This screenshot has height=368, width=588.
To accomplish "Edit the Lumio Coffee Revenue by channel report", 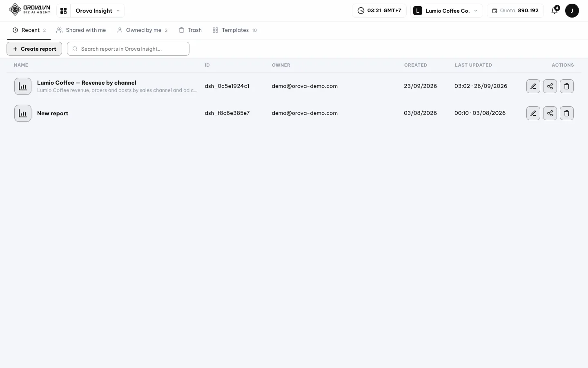I will 533,86.
